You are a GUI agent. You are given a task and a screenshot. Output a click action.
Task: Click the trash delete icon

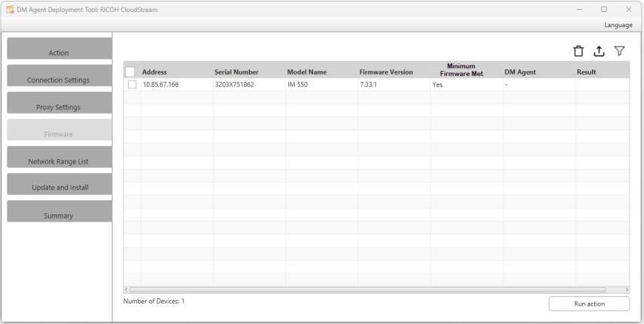pos(578,51)
